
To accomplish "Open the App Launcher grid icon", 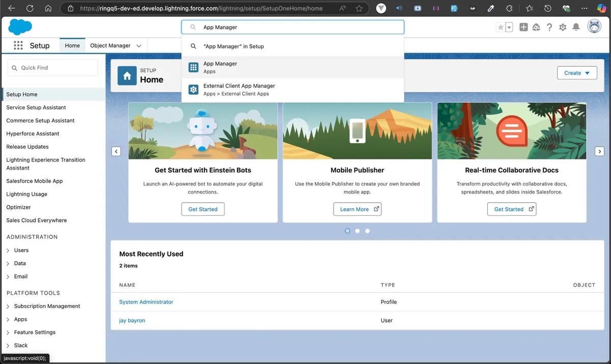I will [18, 45].
